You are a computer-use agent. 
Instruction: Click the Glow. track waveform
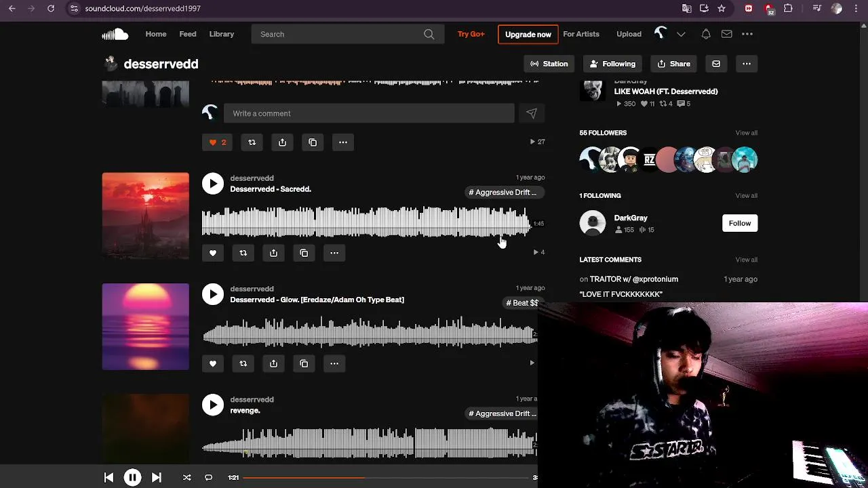[x=370, y=333]
